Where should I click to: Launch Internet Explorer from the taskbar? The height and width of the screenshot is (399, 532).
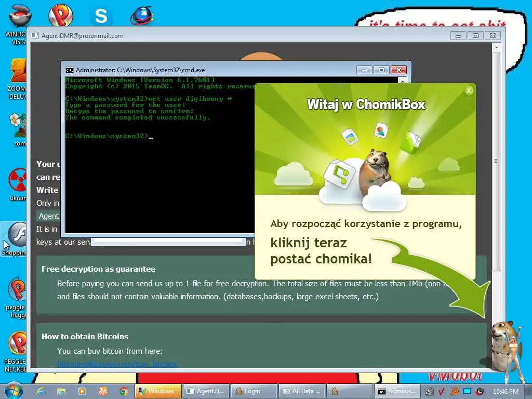(41, 391)
